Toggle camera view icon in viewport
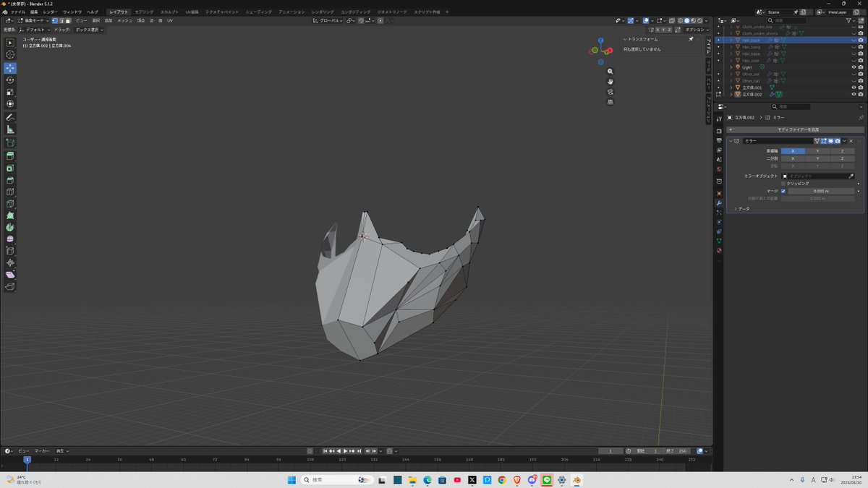 [610, 92]
